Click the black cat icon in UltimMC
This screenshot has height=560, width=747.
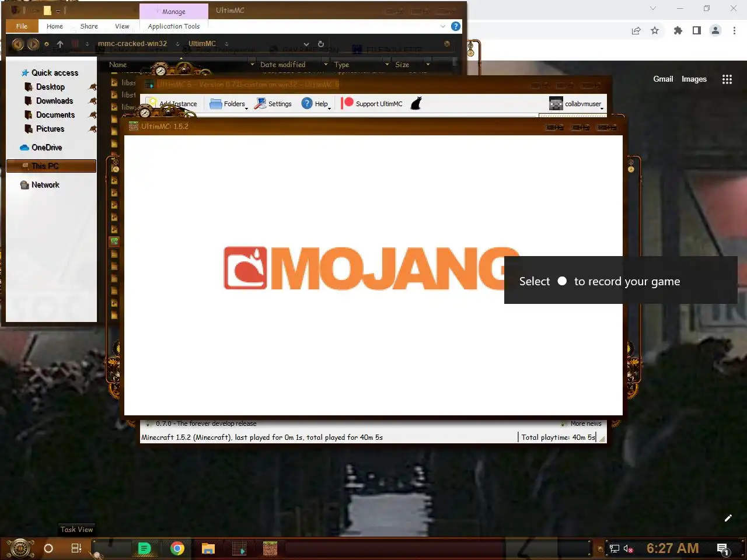tap(416, 104)
